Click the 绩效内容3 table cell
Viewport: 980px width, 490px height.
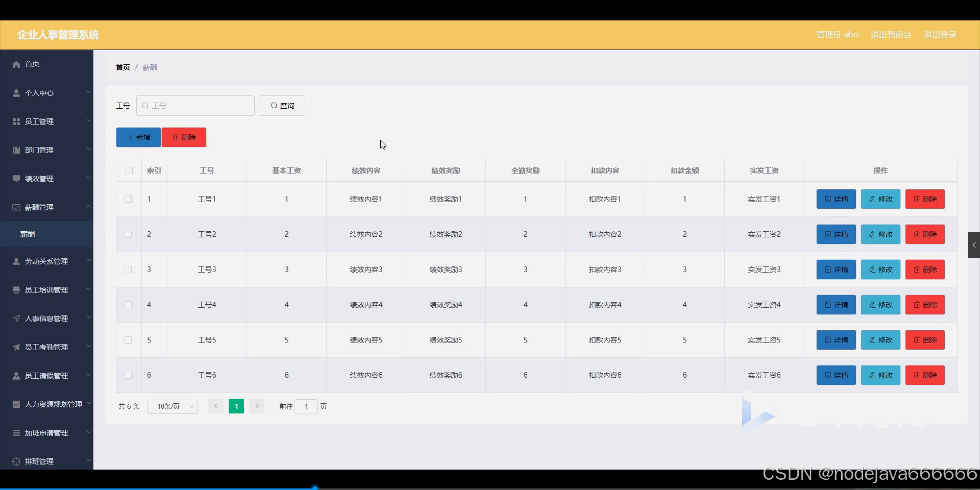coord(366,269)
